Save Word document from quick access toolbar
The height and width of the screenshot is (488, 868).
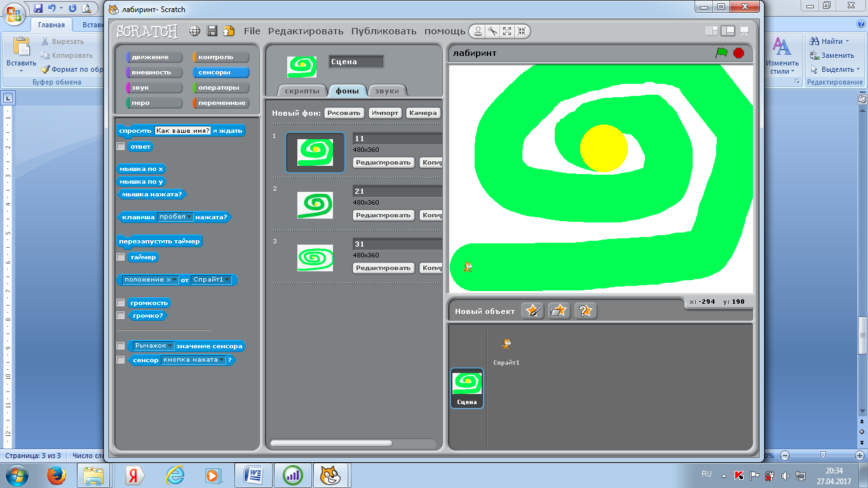[x=39, y=8]
